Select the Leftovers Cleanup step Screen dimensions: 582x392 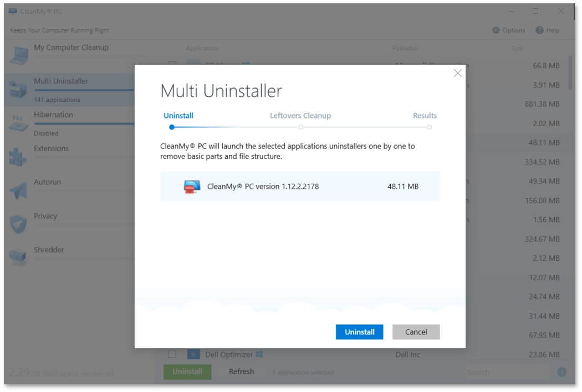[x=300, y=116]
